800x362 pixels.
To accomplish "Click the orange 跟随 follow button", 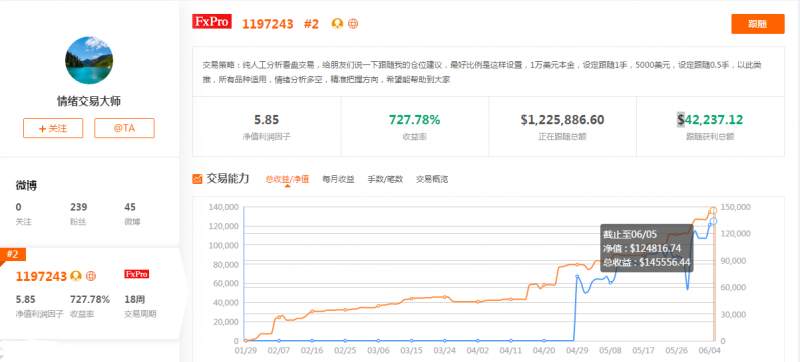I will [758, 24].
